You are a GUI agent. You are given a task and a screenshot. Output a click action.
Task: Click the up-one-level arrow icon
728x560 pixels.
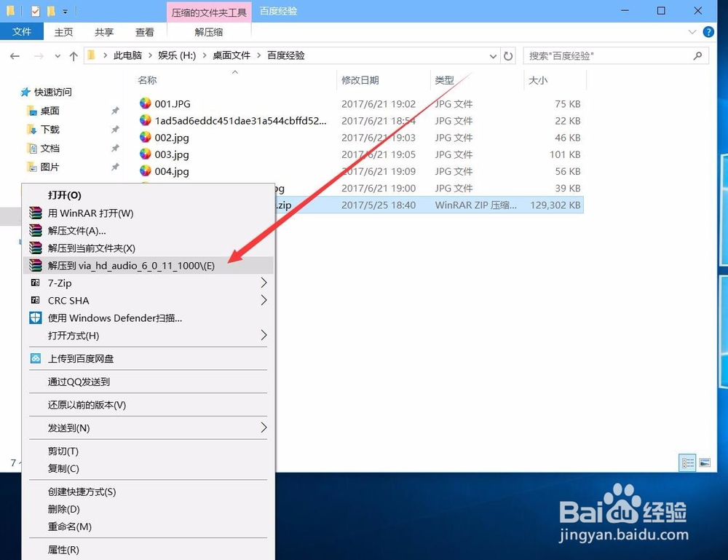coord(74,55)
